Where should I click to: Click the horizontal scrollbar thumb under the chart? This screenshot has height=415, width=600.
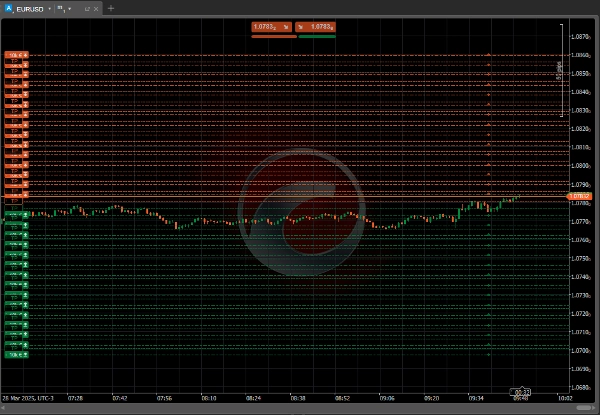(x=584, y=408)
